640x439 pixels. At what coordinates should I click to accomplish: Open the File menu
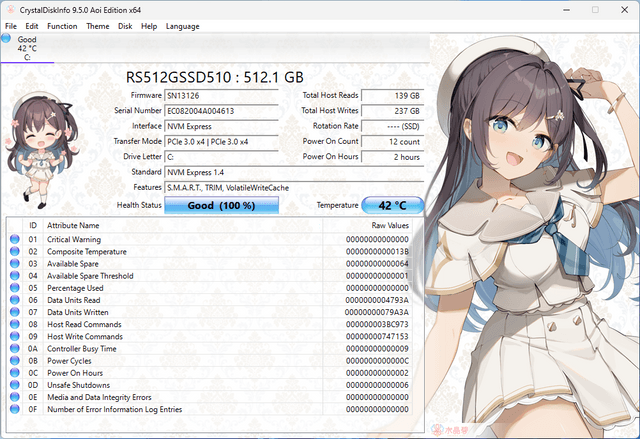coord(11,26)
